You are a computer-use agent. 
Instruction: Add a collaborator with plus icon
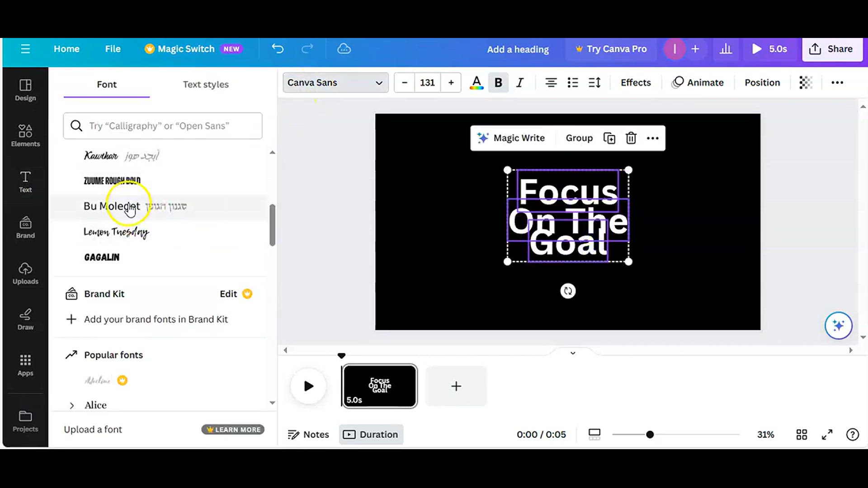pyautogui.click(x=695, y=49)
